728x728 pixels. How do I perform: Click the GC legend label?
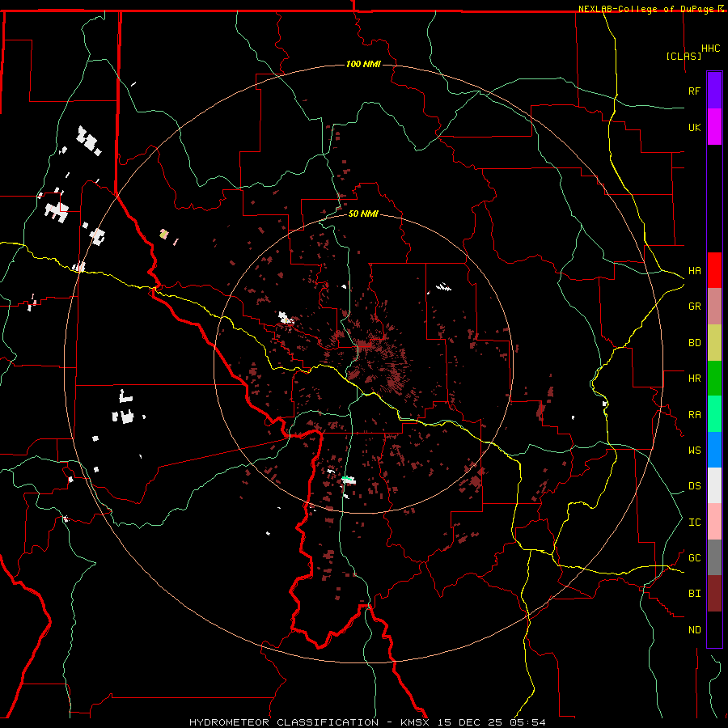[x=694, y=557]
